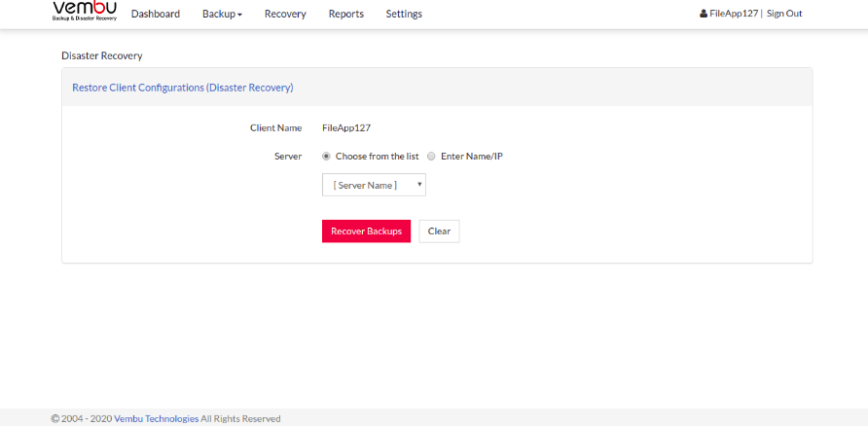Click the Client Name label
The height and width of the screenshot is (426, 868).
coord(275,128)
